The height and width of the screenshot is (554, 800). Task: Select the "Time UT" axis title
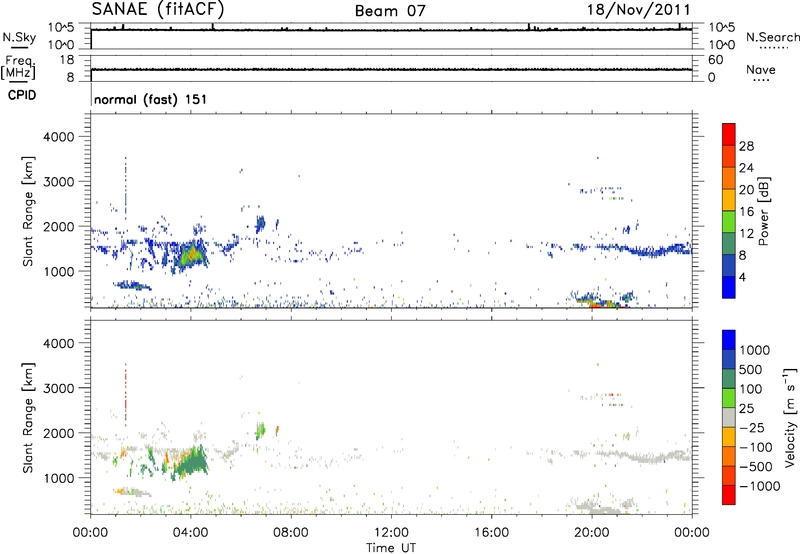[x=391, y=548]
